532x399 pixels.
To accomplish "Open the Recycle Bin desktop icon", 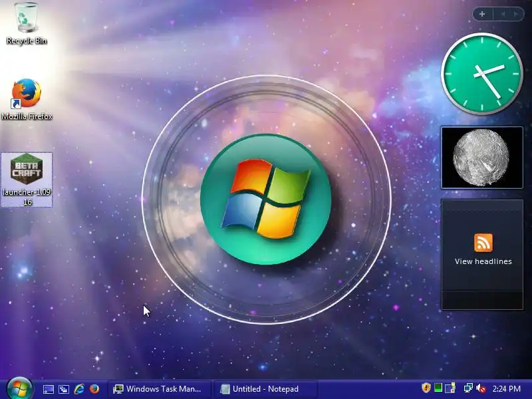I will point(26,24).
